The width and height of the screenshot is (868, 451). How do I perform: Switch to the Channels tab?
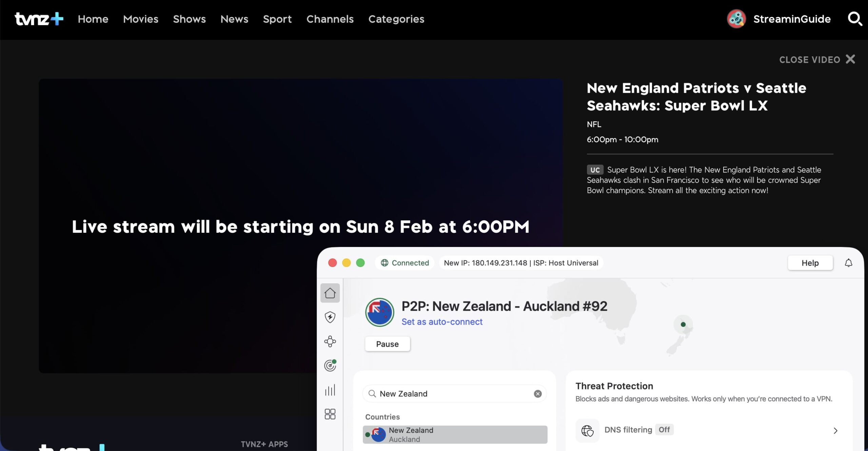click(x=330, y=19)
